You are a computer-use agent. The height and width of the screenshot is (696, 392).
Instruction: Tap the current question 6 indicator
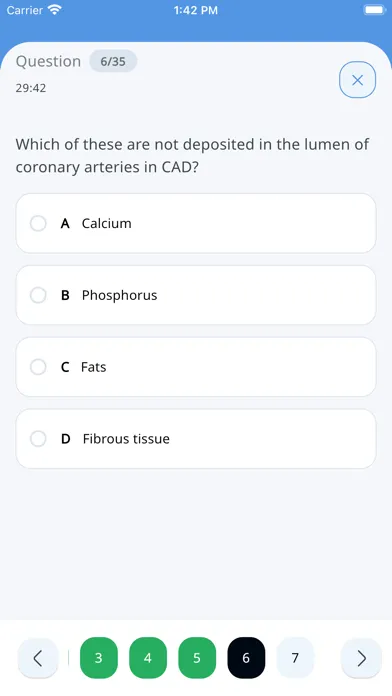pos(246,658)
